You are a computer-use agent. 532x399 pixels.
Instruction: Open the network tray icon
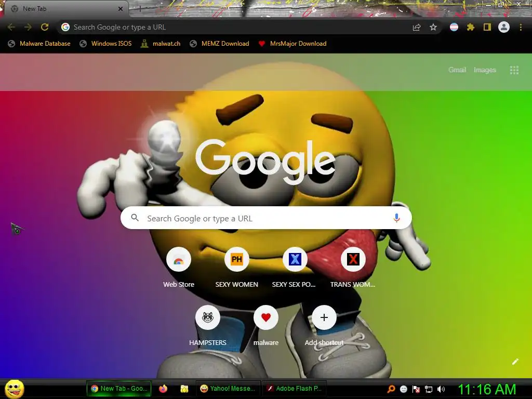click(x=429, y=389)
